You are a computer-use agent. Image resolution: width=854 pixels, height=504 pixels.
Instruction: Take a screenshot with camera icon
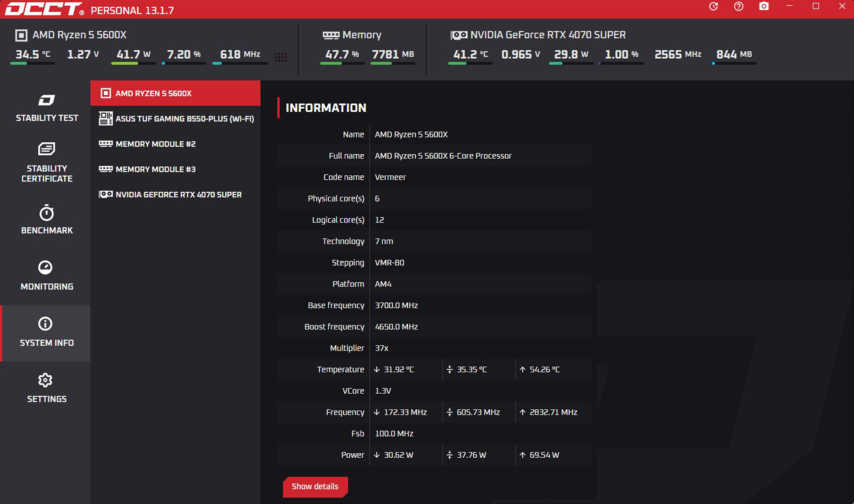(x=764, y=7)
